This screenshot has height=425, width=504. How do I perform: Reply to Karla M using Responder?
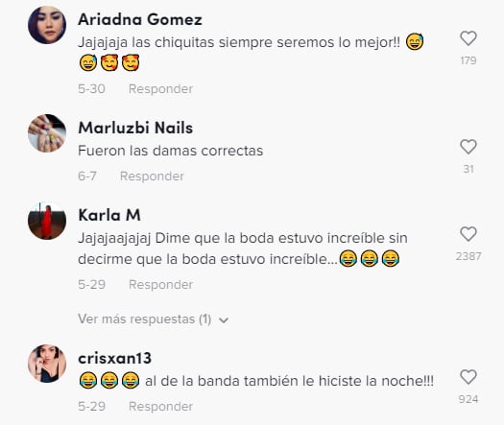coord(160,285)
